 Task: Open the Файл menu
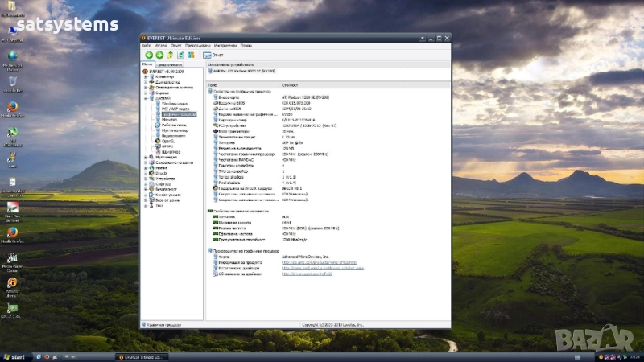pos(147,46)
